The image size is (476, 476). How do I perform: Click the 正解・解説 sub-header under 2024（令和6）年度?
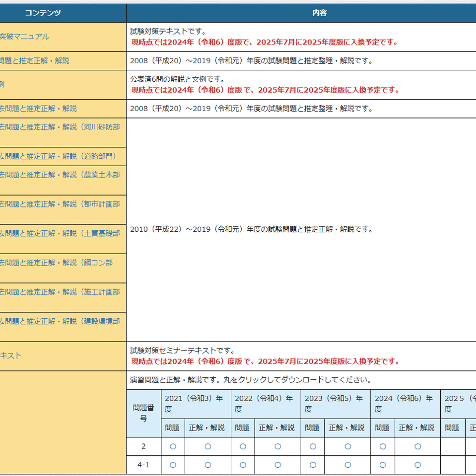coord(418,428)
